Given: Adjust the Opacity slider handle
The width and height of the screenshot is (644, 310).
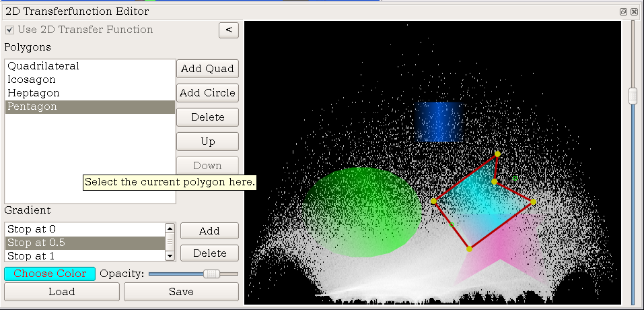Looking at the screenshot, I should click(211, 274).
